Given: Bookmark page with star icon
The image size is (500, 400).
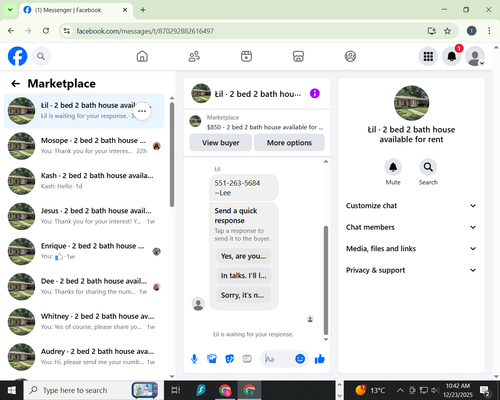Looking at the screenshot, I should [447, 31].
